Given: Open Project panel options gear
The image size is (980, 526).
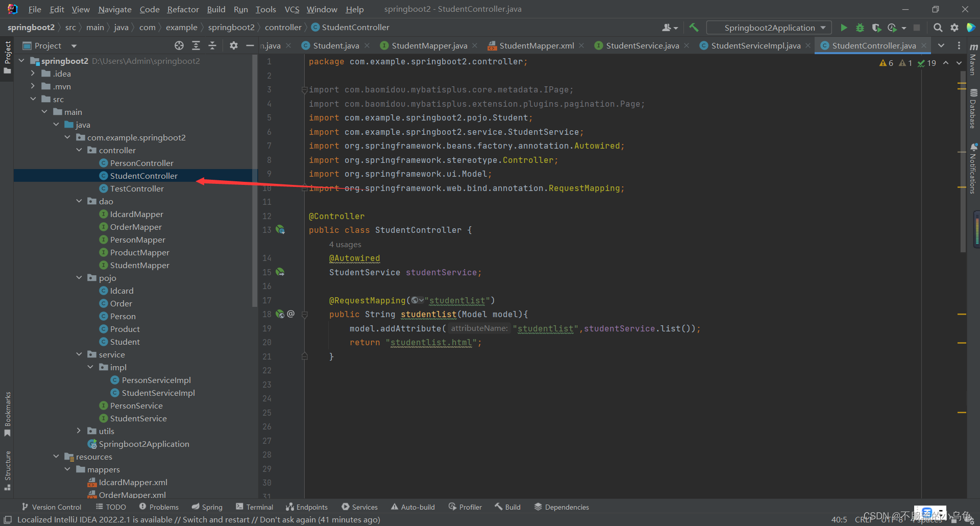Looking at the screenshot, I should [x=234, y=45].
